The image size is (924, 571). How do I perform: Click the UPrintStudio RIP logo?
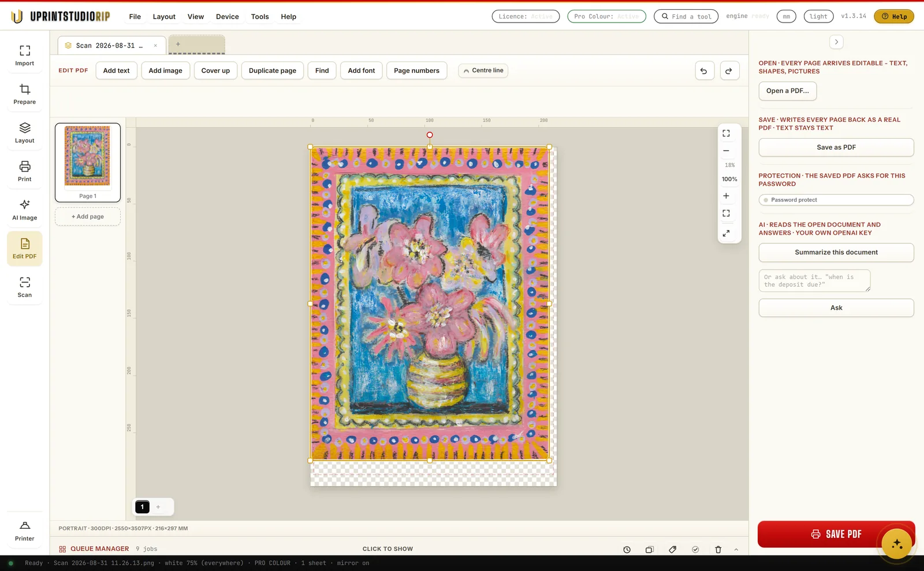(x=61, y=17)
